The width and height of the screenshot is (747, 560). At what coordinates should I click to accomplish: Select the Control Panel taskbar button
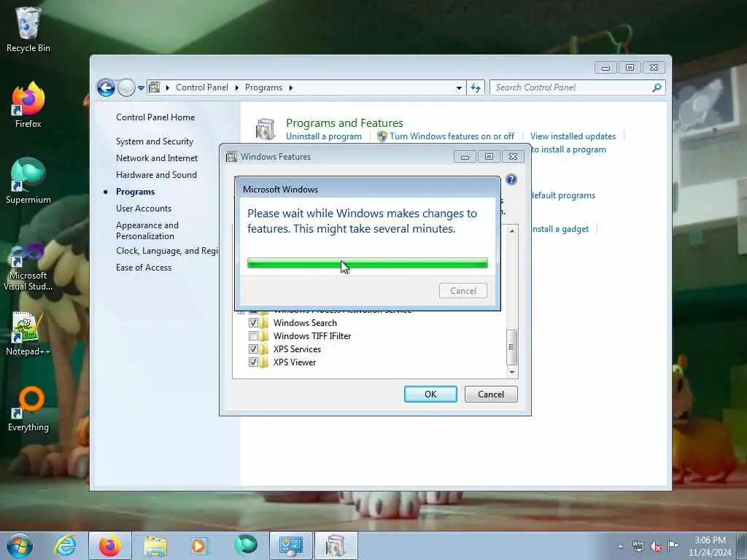(290, 545)
